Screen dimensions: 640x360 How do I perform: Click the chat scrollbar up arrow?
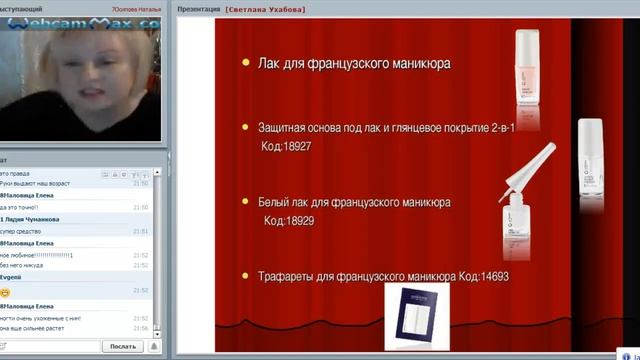[x=157, y=173]
